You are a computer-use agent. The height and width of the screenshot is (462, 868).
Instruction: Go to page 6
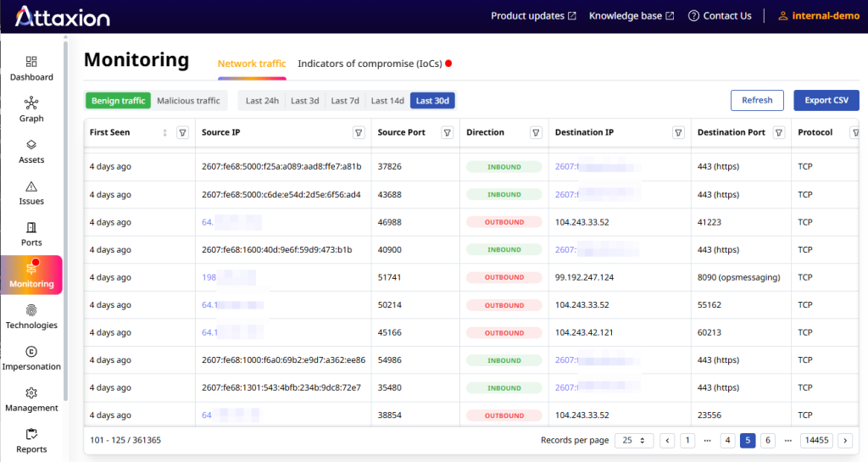pos(767,441)
